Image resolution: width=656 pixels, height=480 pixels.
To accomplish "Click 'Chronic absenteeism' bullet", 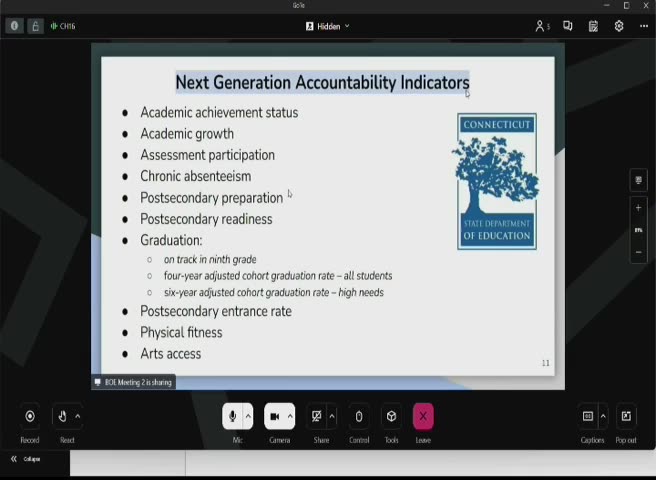I will [196, 176].
